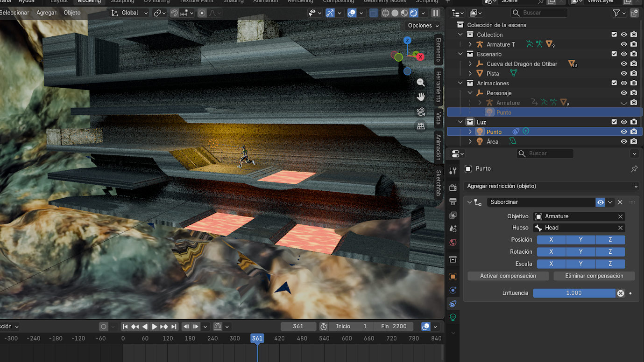Open the Global transform orientation dropdown
The height and width of the screenshot is (362, 644).
point(129,13)
